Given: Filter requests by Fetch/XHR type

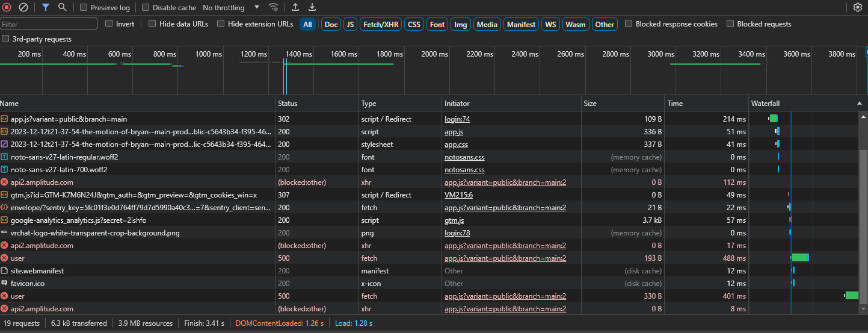Looking at the screenshot, I should [x=381, y=25].
